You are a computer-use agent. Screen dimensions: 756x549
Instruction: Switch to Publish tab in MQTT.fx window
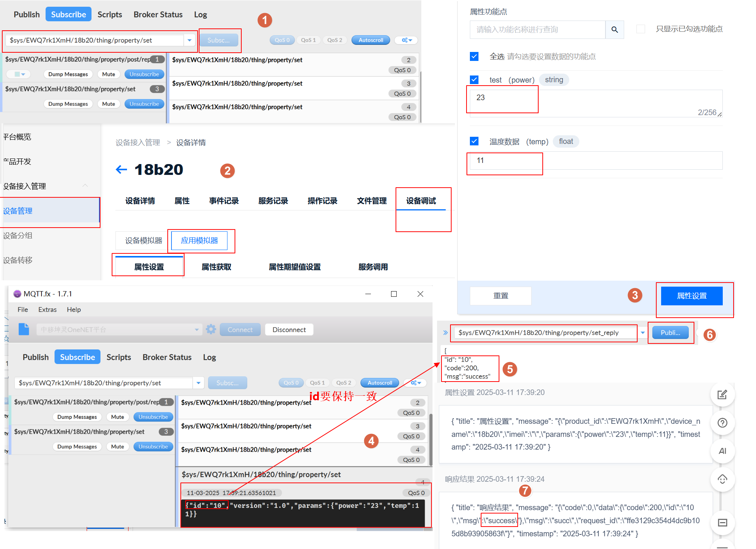35,357
